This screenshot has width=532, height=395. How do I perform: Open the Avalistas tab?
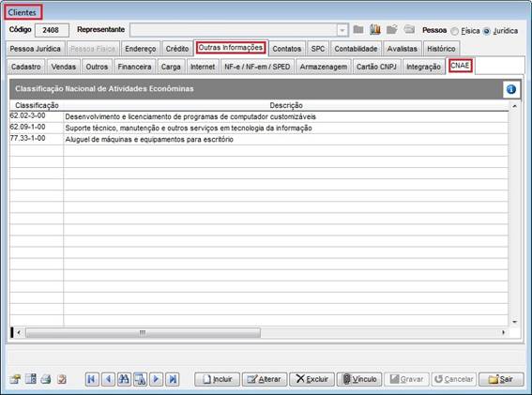click(x=403, y=49)
